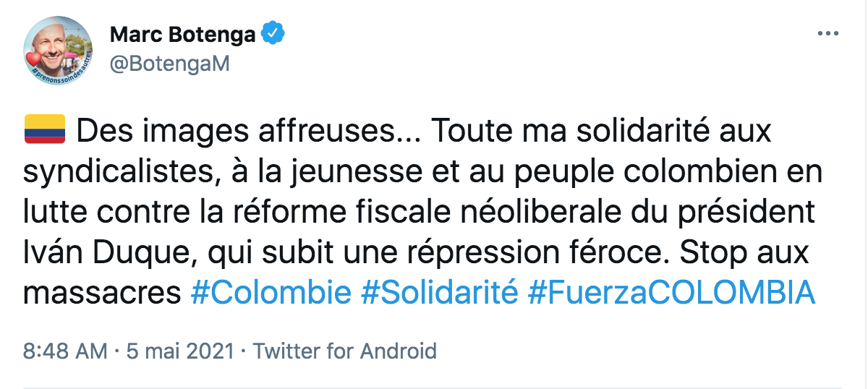
Task: Click the Colombian flag emoji
Action: click(45, 131)
